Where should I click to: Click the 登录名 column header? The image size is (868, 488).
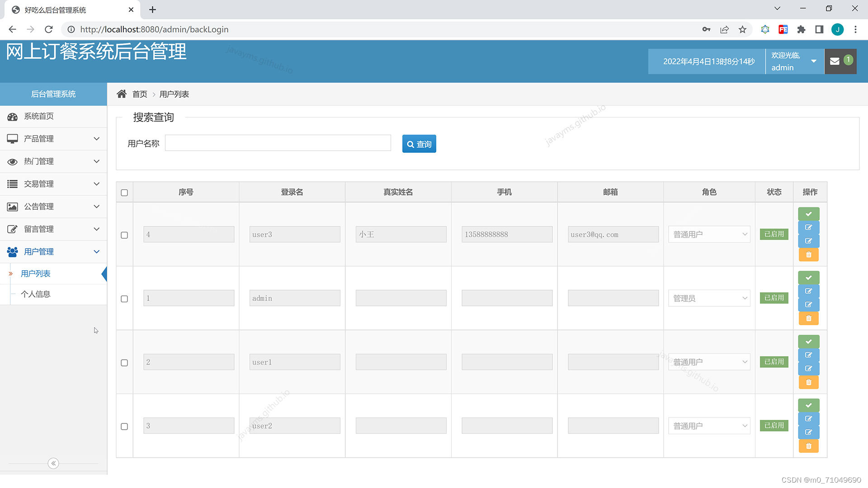coord(292,192)
